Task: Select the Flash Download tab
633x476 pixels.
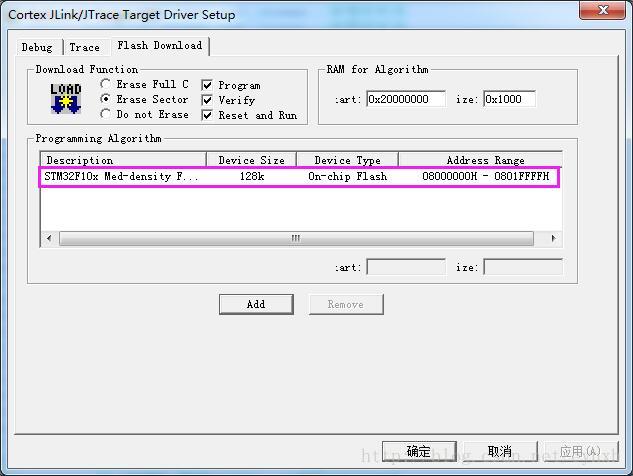Action: coord(160,46)
